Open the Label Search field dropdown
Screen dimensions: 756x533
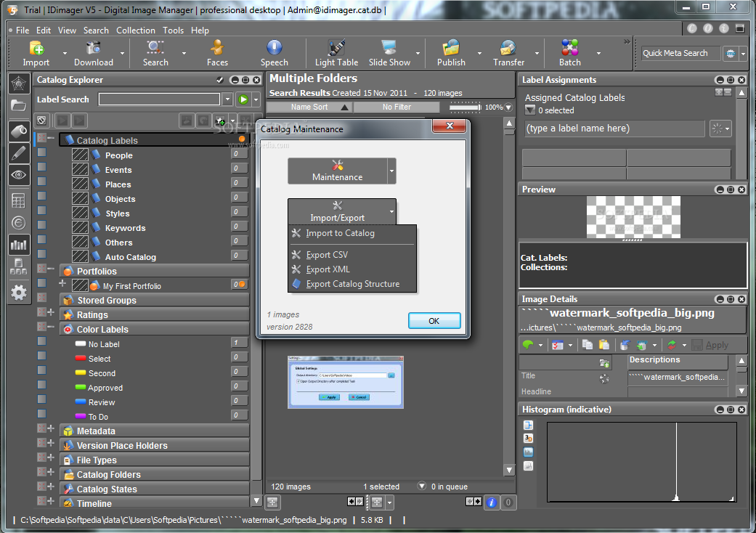coord(227,99)
